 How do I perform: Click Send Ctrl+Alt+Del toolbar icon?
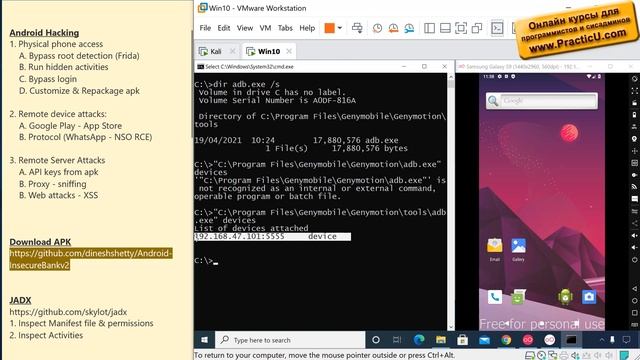point(357,28)
